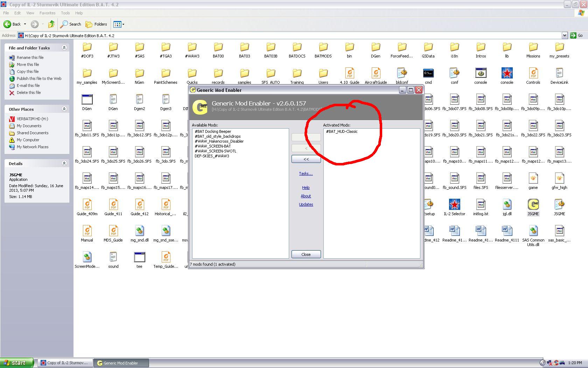The width and height of the screenshot is (588, 368).
Task: Select the SAS Common Utils.dll file
Action: pos(533,236)
